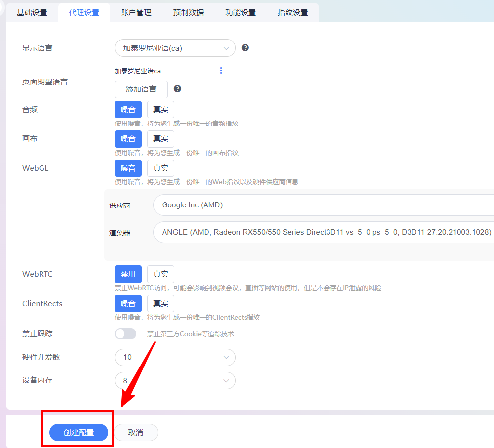Open help icon beside 添加语言 button

177,89
